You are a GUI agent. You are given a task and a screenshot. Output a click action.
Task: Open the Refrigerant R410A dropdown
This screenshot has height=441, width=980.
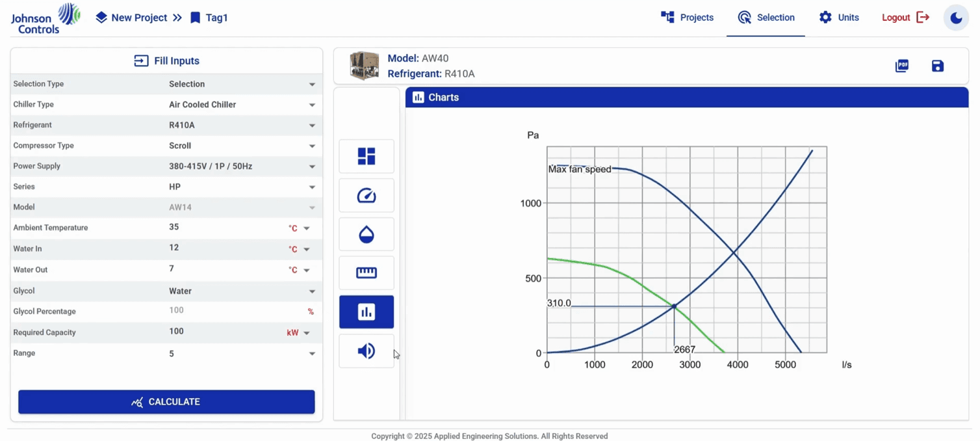(x=240, y=125)
